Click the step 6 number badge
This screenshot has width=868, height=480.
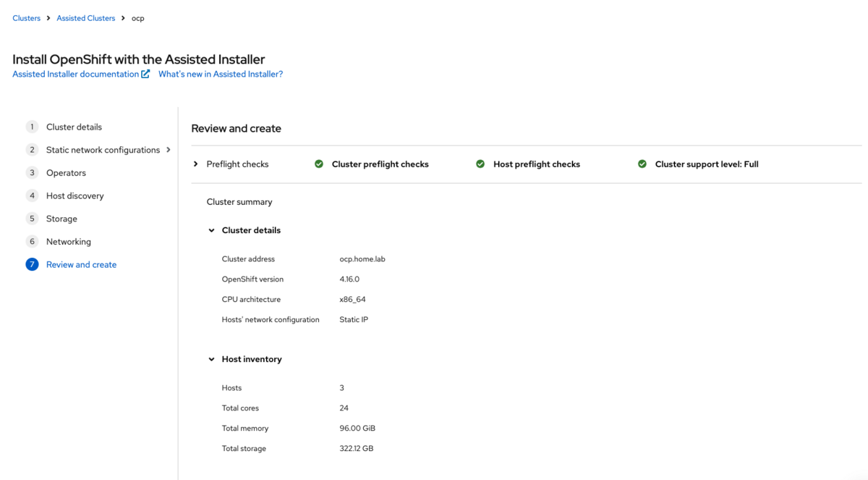pyautogui.click(x=32, y=241)
